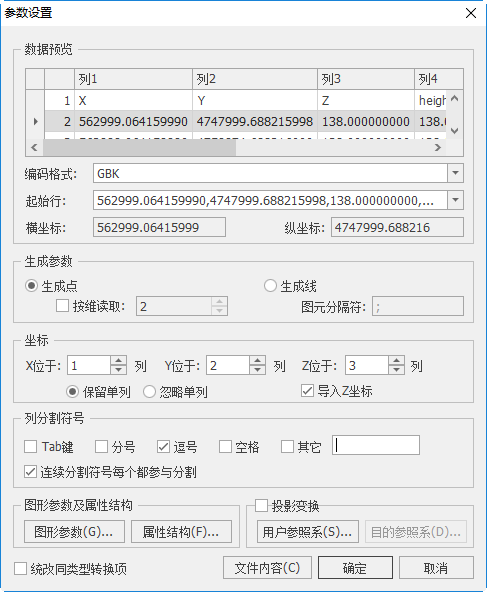Click the 确定 button

click(355, 567)
